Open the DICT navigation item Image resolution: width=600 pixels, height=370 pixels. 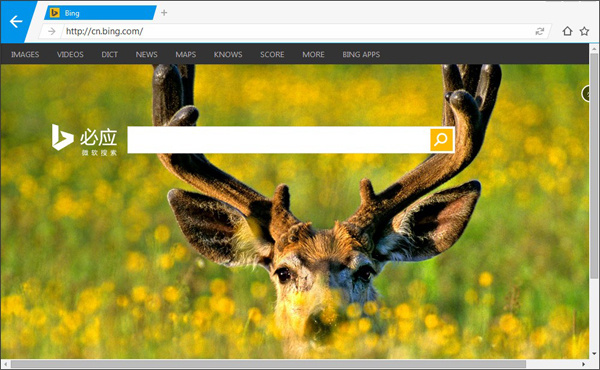pyautogui.click(x=109, y=54)
